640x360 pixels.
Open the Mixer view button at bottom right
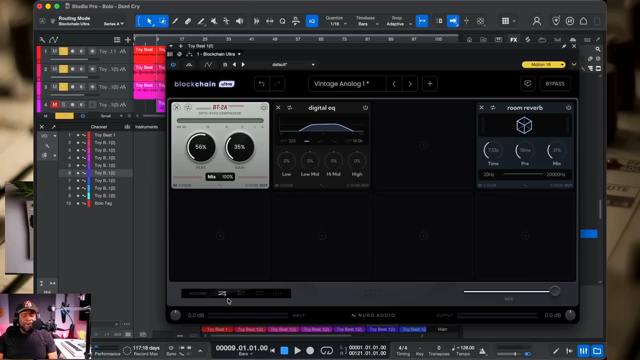pyautogui.click(x=583, y=351)
